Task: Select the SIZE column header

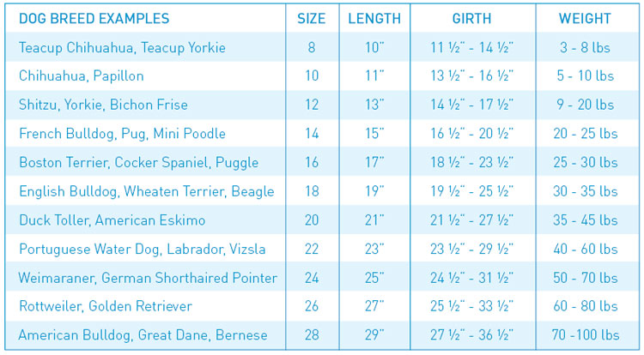Action: pos(311,18)
